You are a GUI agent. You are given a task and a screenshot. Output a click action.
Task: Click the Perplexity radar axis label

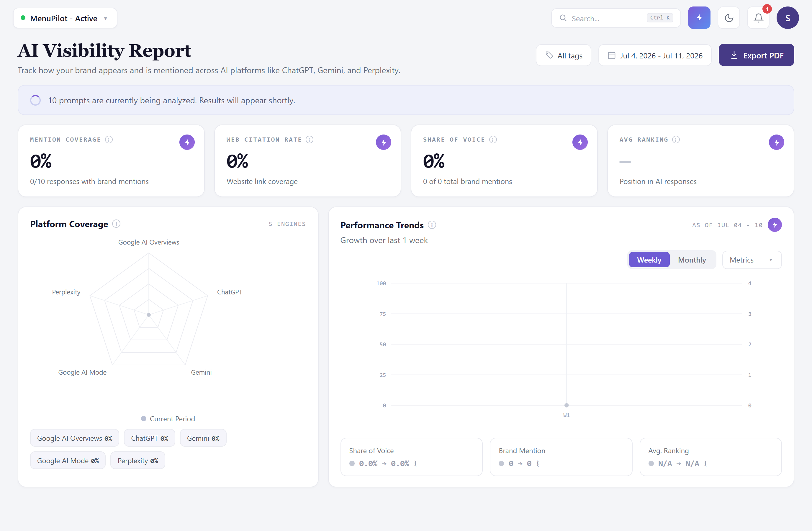[66, 292]
